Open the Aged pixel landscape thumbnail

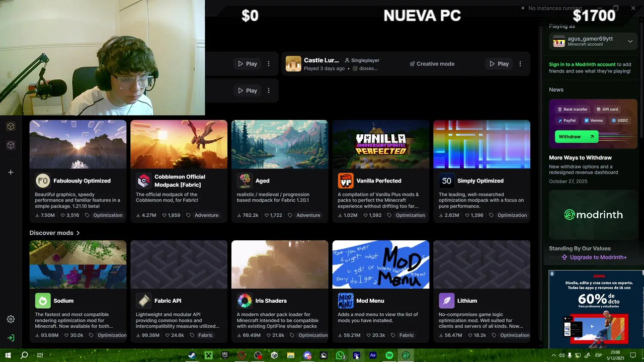coord(280,144)
